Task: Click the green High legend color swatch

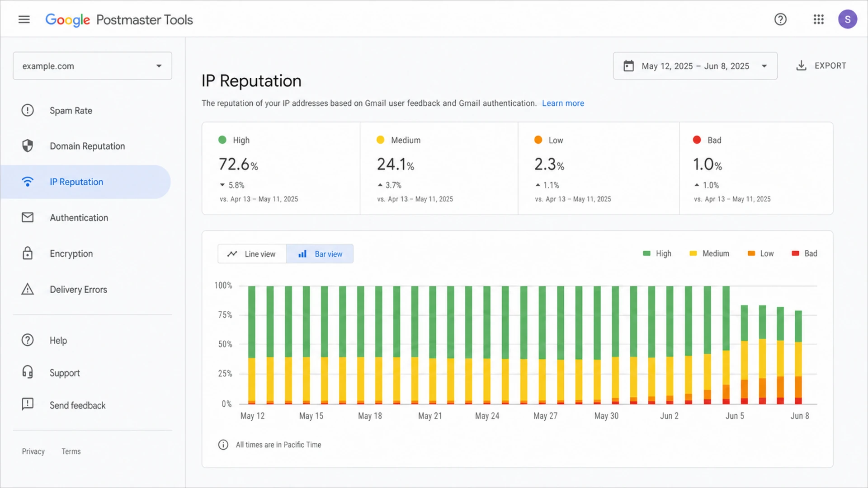Action: [646, 253]
